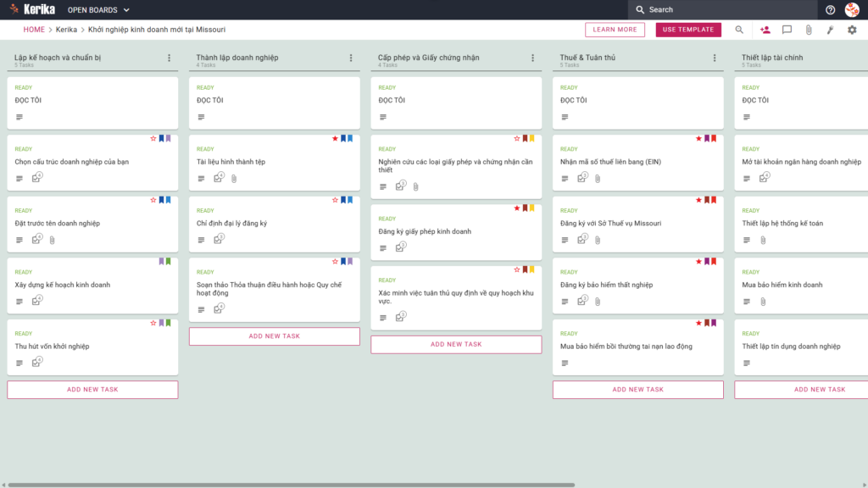The width and height of the screenshot is (868, 488).
Task: Click LEARN MORE button
Action: [x=615, y=30]
